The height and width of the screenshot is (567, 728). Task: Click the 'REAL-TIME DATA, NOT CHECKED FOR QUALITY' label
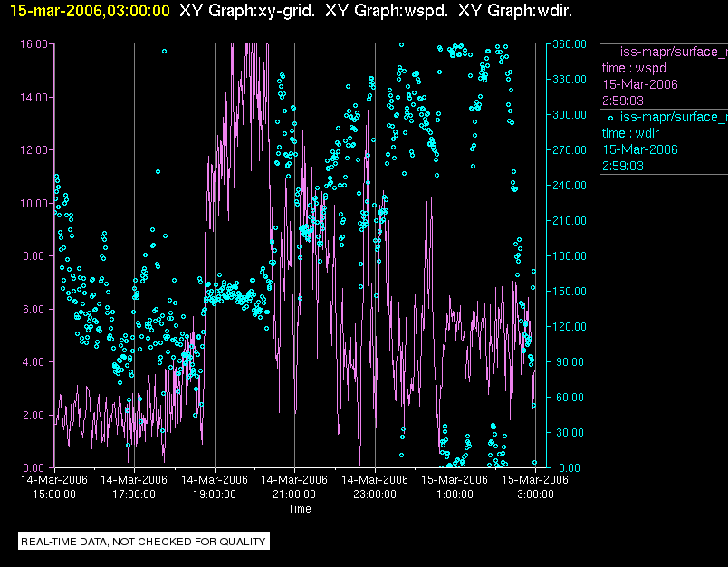tap(144, 542)
